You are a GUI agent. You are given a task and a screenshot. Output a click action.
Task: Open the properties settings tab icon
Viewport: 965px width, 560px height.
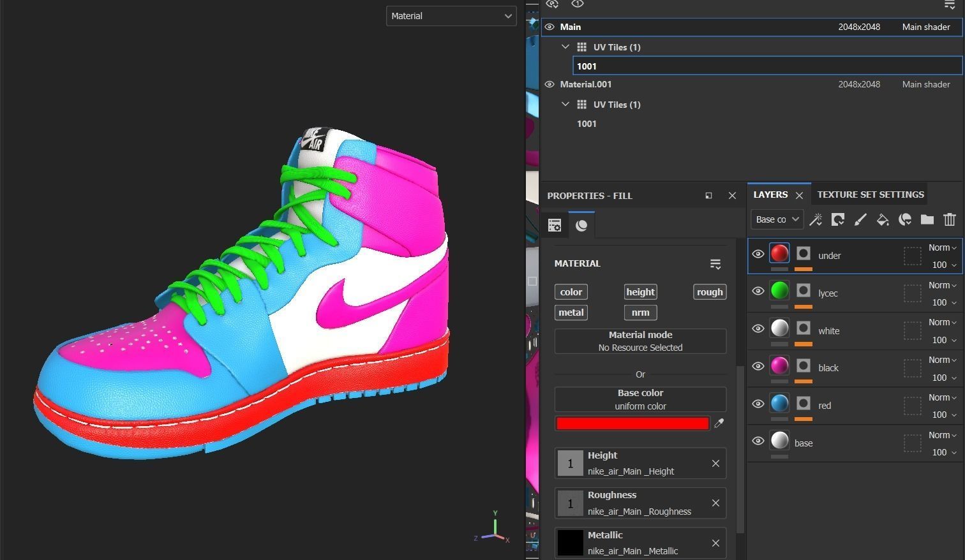[555, 225]
